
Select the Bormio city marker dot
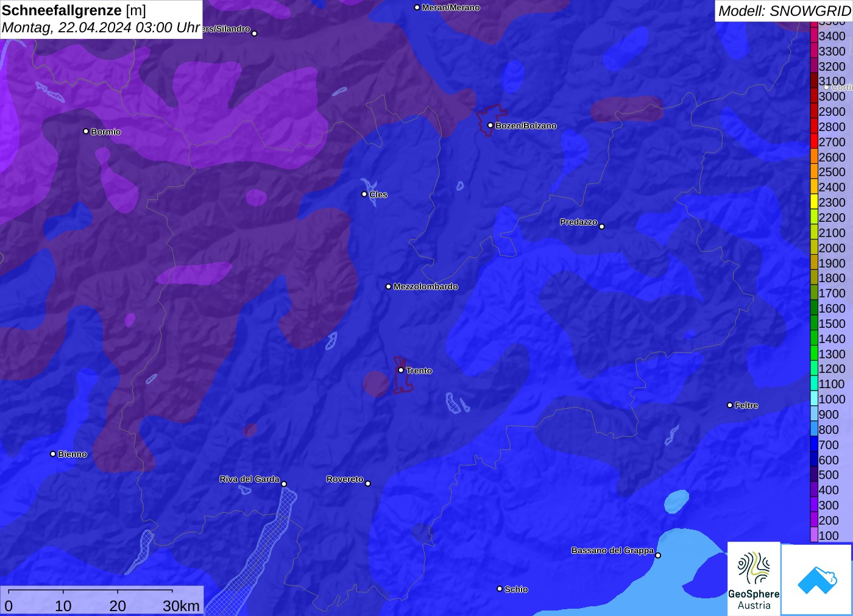86,131
